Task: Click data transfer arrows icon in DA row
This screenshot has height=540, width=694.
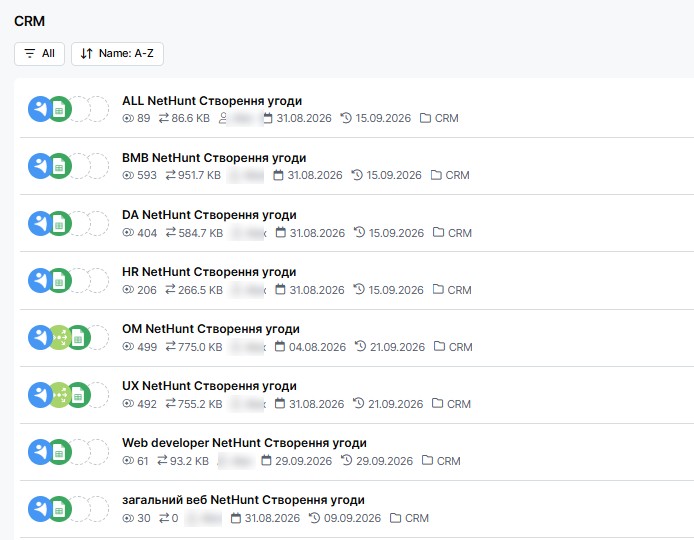Action: (x=171, y=232)
